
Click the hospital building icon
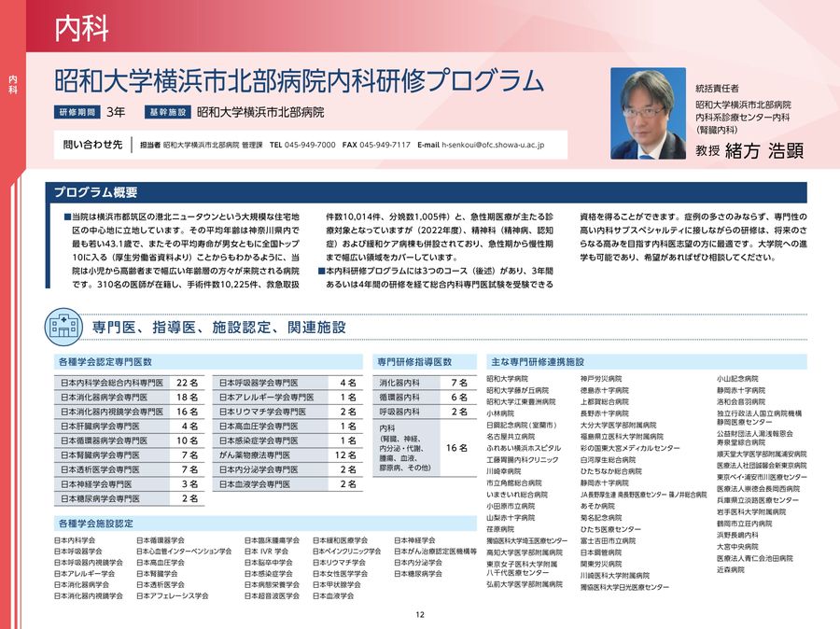[x=63, y=327]
